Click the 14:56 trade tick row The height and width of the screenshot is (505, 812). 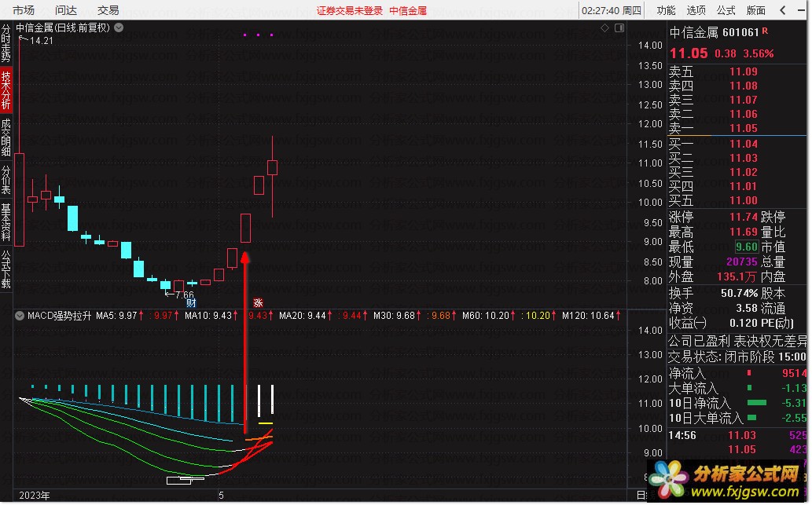pyautogui.click(x=737, y=436)
